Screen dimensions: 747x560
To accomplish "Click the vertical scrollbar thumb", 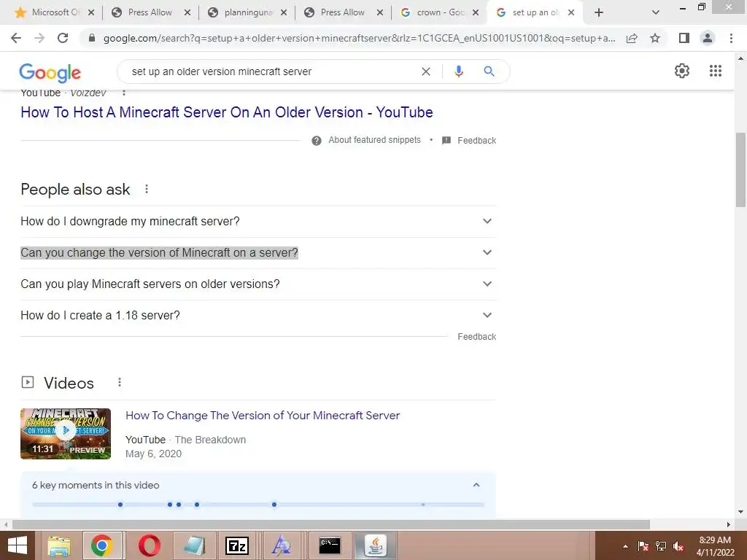I will click(740, 169).
